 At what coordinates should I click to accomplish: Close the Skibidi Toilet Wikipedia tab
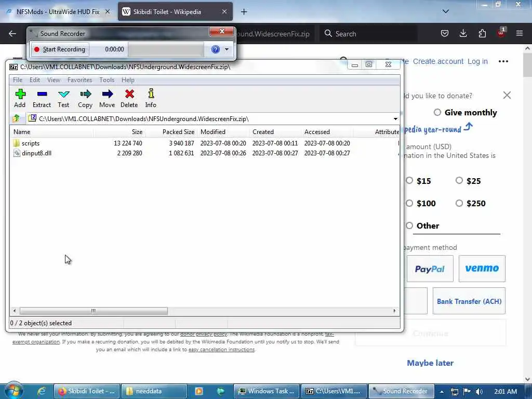coord(224,11)
